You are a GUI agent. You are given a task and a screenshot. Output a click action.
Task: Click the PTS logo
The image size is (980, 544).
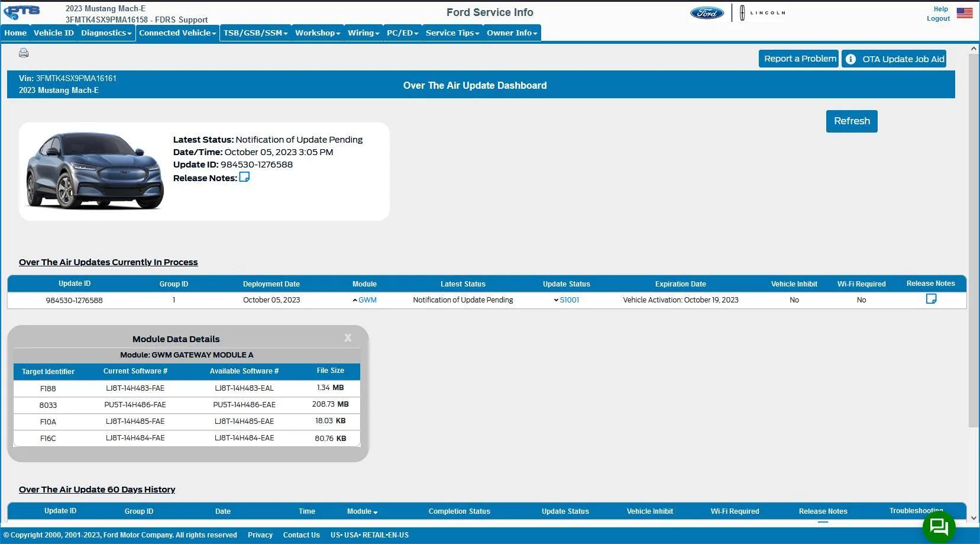pos(22,12)
